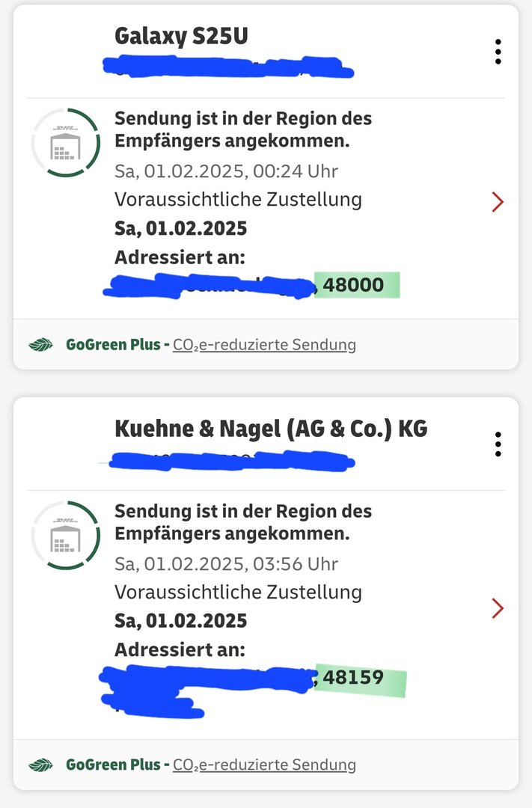Expand Galaxy S25U shipment details with red chevron
This screenshot has width=532, height=808.
click(498, 202)
